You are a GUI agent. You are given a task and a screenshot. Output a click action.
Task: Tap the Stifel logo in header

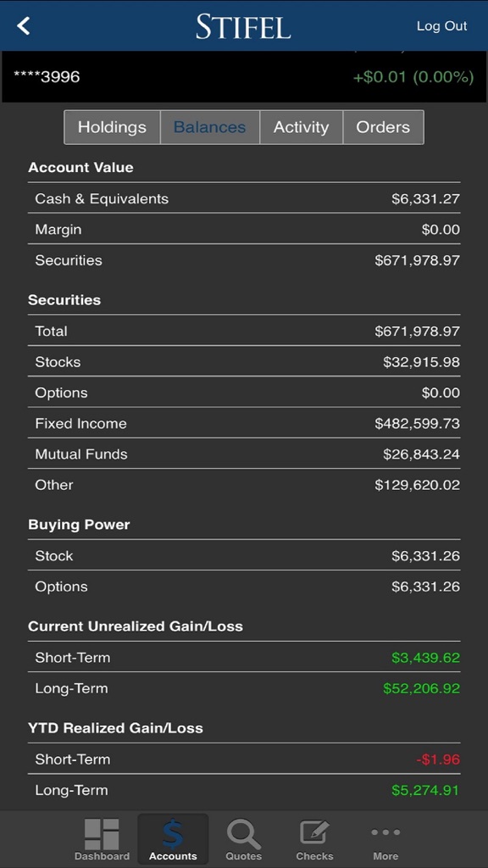[243, 26]
